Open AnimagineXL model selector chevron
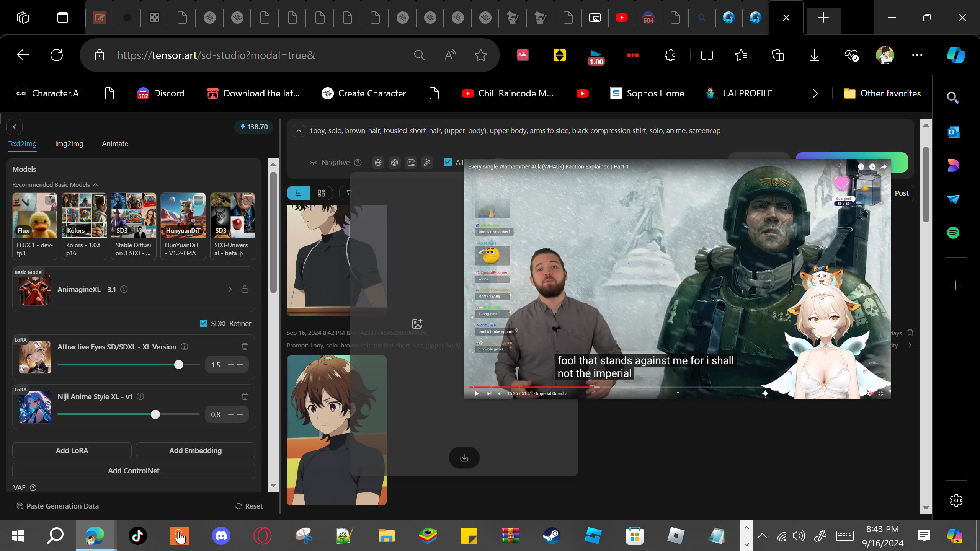The width and height of the screenshot is (980, 551). click(x=230, y=289)
